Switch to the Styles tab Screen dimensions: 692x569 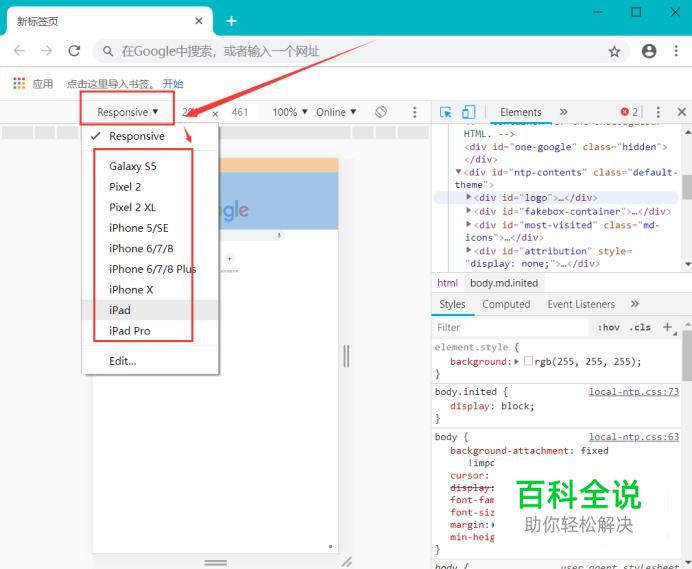coord(452,304)
